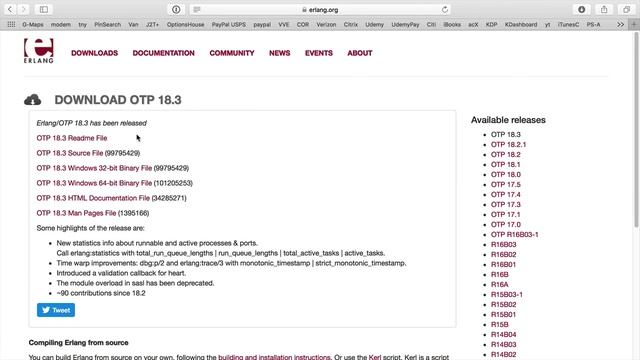Select R15B03-1 release
640x360 pixels.
[x=507, y=295]
